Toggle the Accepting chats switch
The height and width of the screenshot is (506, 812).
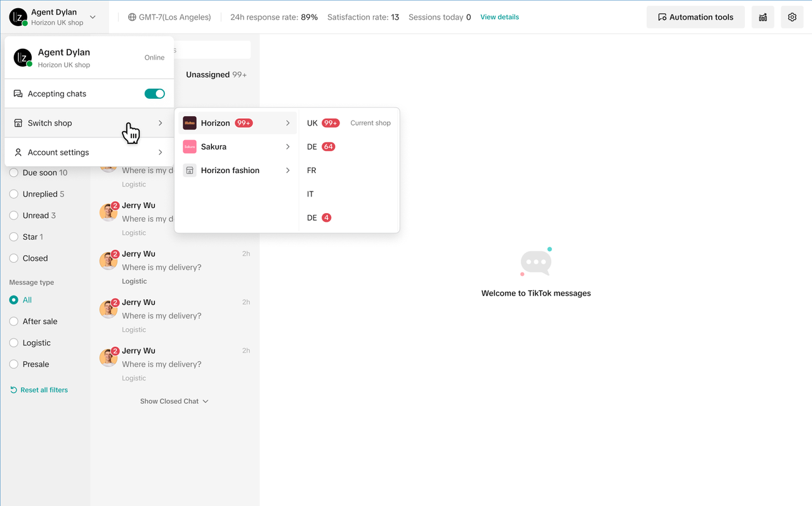pos(155,94)
